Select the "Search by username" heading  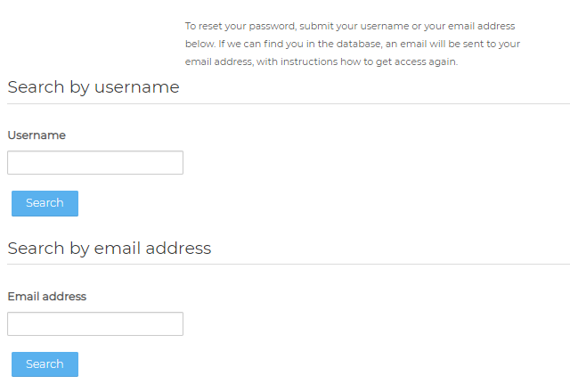pos(94,87)
